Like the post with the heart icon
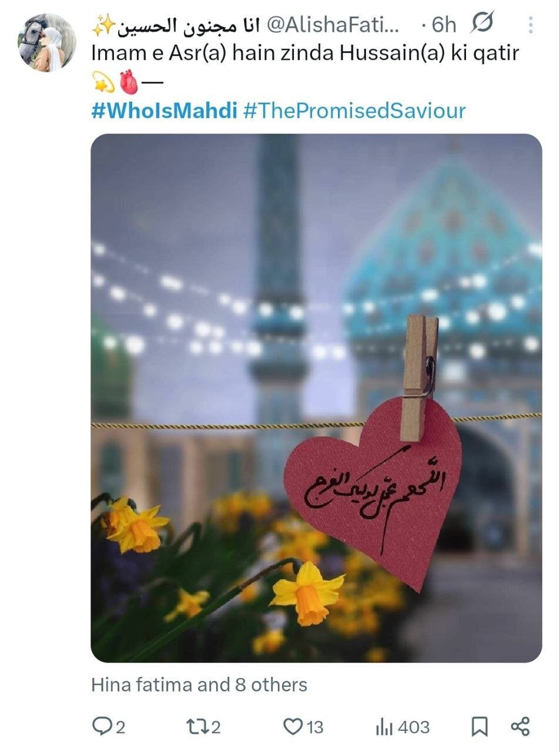This screenshot has width=560, height=752. point(293,727)
